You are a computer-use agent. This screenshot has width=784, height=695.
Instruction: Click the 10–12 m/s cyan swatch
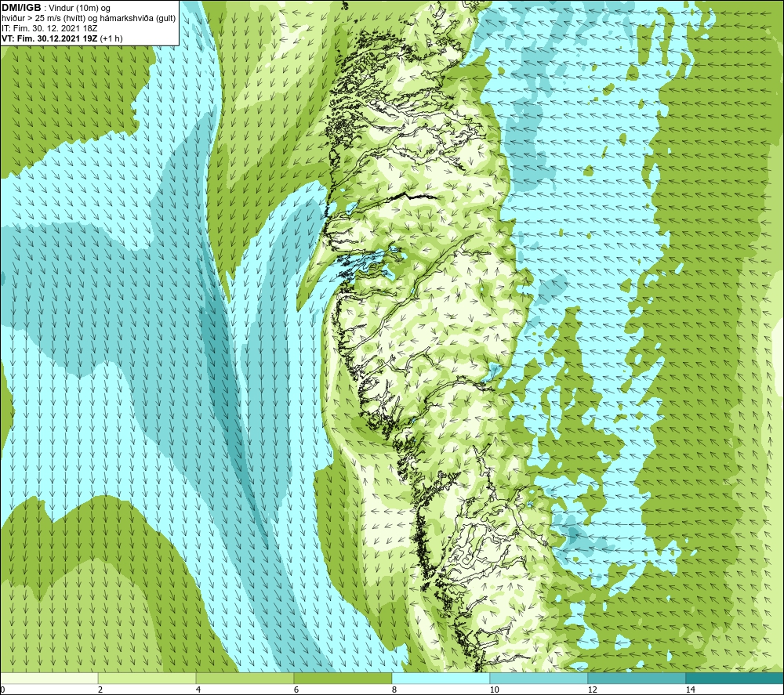(539, 678)
